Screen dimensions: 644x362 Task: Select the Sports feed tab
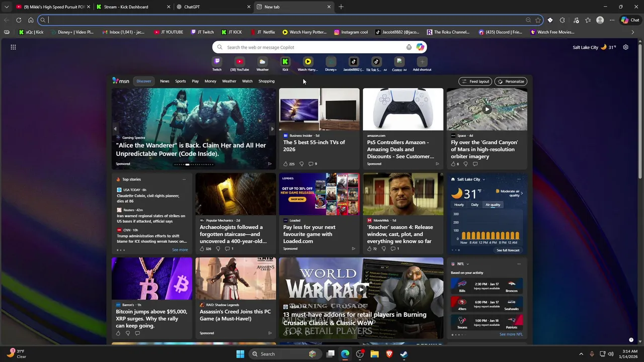(181, 81)
